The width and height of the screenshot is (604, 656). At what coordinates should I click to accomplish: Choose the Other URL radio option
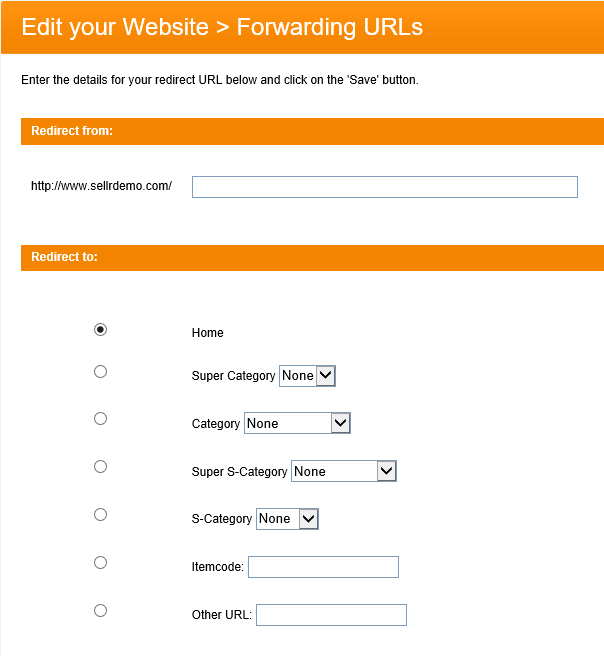click(x=100, y=611)
